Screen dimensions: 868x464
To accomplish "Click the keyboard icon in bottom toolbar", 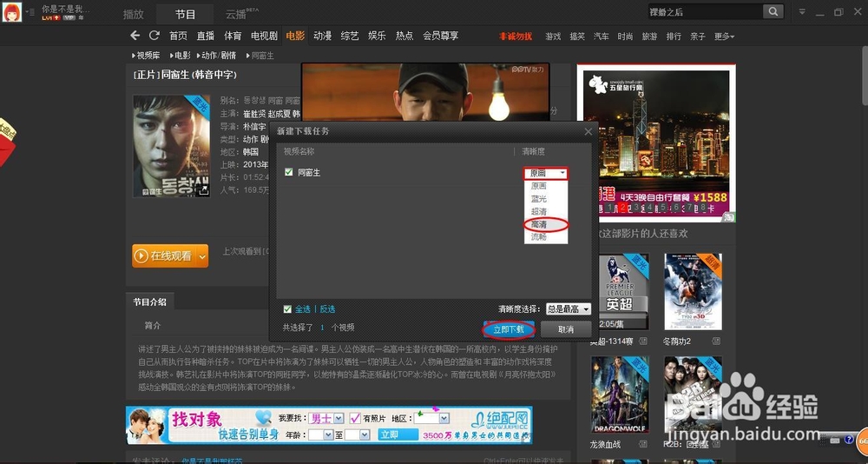I will click(835, 441).
